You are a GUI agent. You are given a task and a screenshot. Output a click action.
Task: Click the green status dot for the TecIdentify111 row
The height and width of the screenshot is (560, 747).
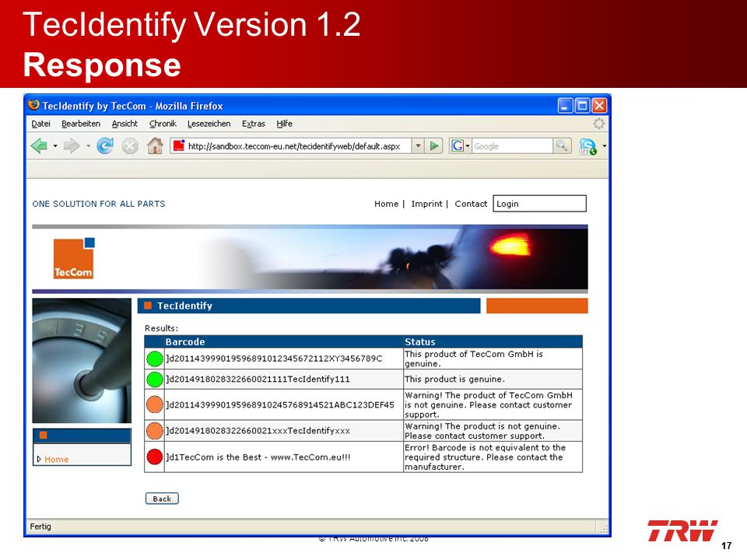(x=155, y=380)
